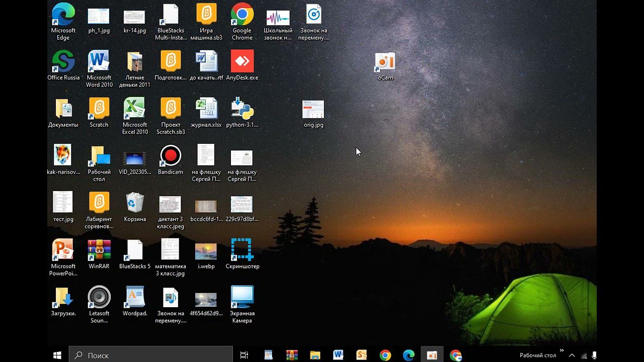Open the Windows Start menu

tap(57, 355)
